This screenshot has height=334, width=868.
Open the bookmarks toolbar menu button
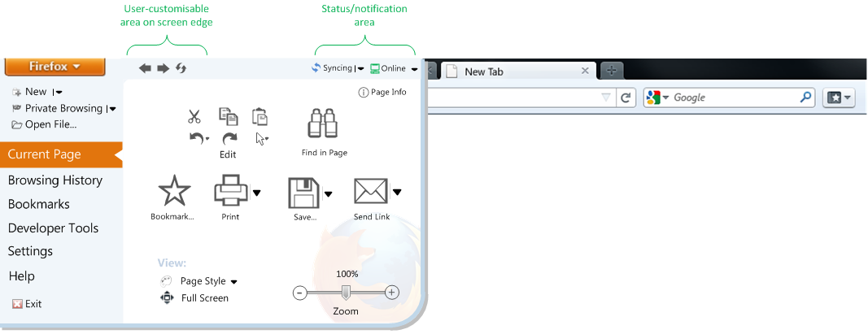tap(840, 98)
